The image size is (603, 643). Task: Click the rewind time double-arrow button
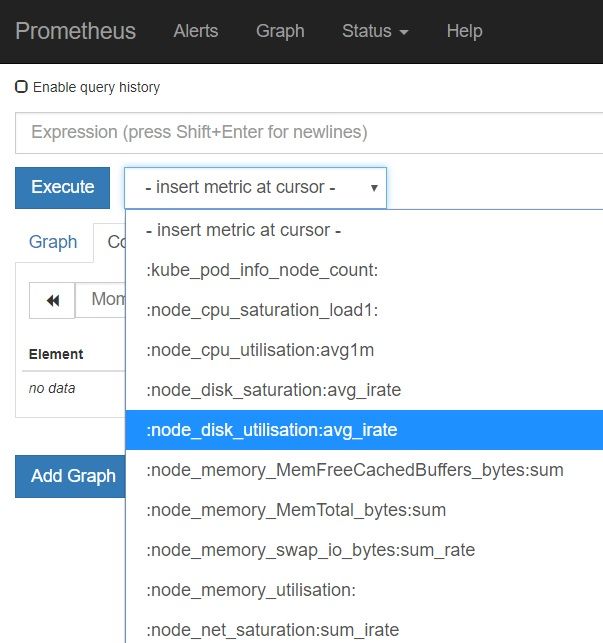53,301
